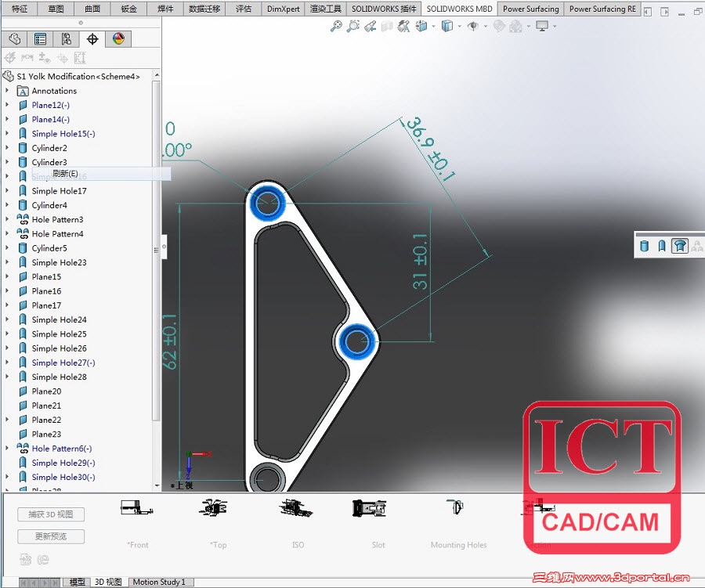Click the DimXpert location dimension icon

point(27,57)
